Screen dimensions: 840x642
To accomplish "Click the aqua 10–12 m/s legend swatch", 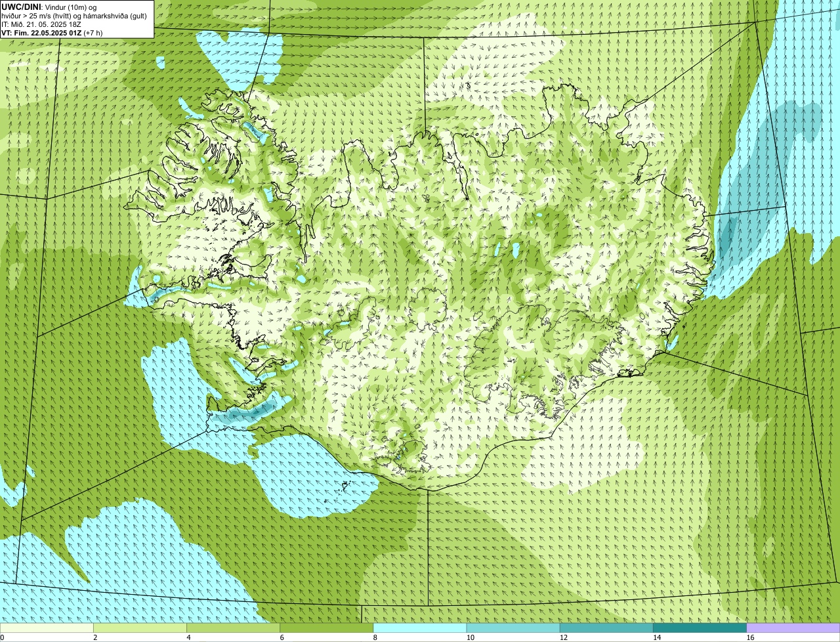I will coord(513,628).
